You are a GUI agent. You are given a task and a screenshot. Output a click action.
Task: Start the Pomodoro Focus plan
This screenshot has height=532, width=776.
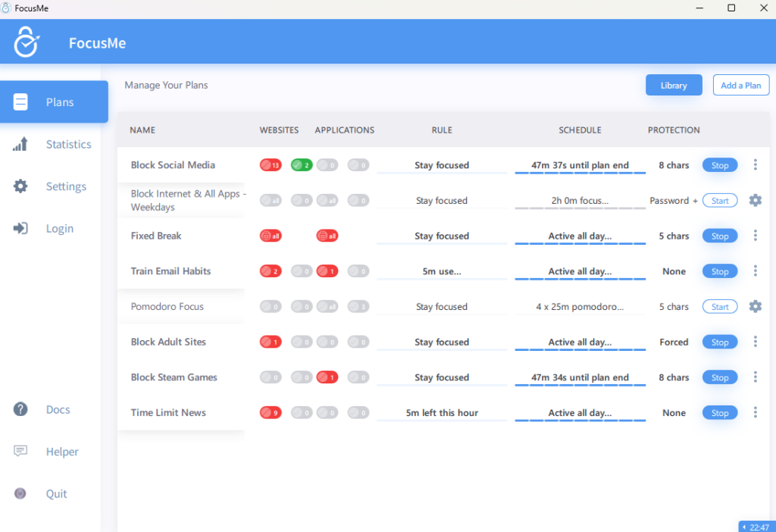[x=720, y=307]
